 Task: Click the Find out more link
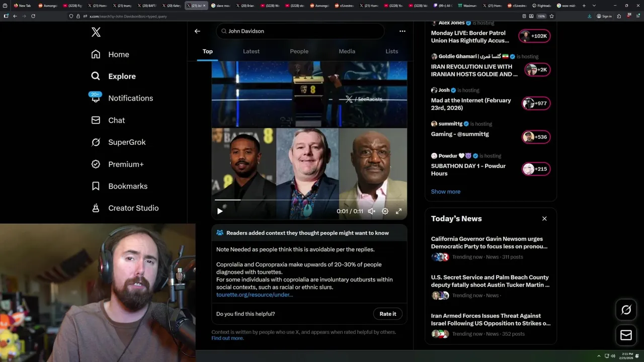click(x=227, y=338)
